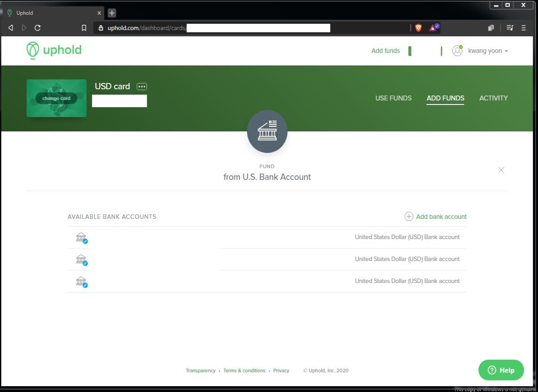The width and height of the screenshot is (538, 392).
Task: Switch to USE FUNDS tab
Action: coord(393,98)
